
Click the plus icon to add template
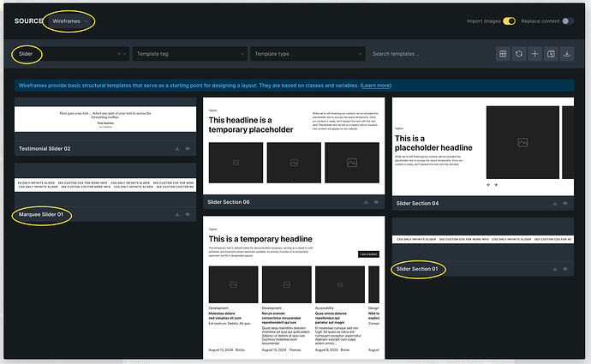534,54
